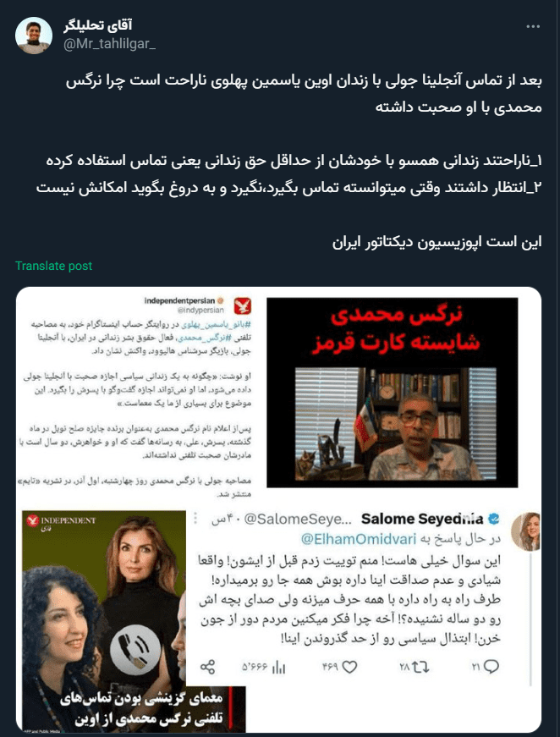
Task: Click the @ElhamOmidvari mention
Action: coord(359,539)
